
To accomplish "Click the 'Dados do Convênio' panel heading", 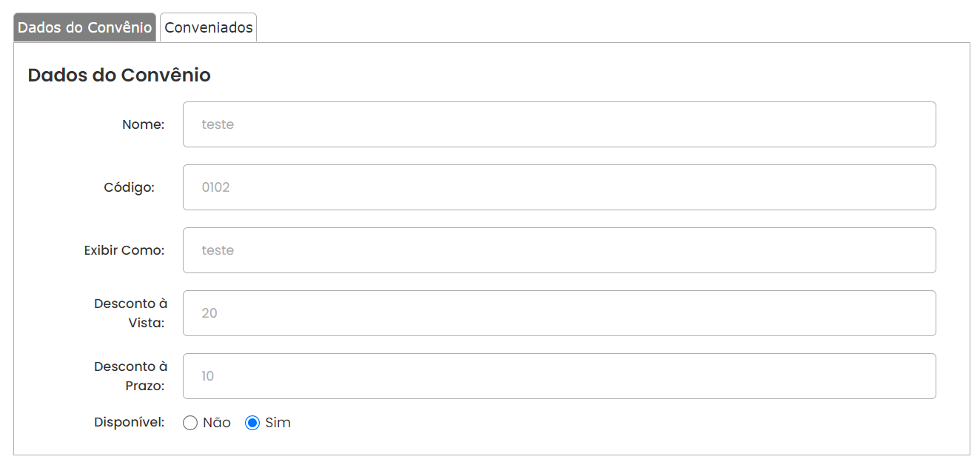I will (119, 75).
